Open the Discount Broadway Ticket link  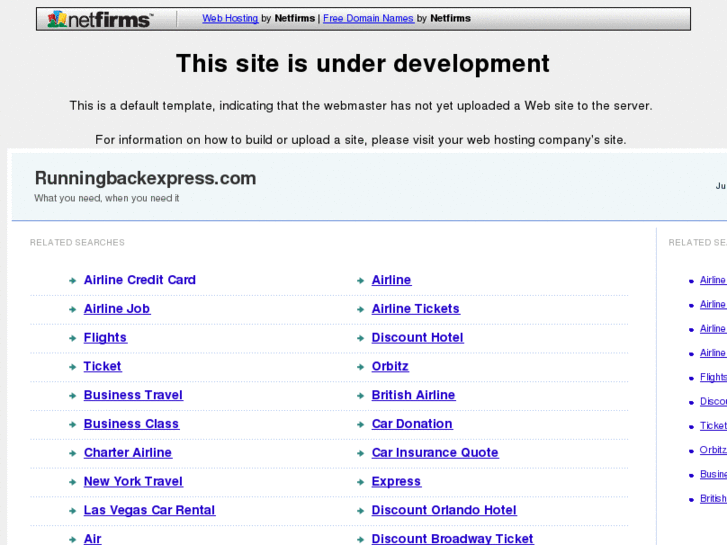[453, 539]
